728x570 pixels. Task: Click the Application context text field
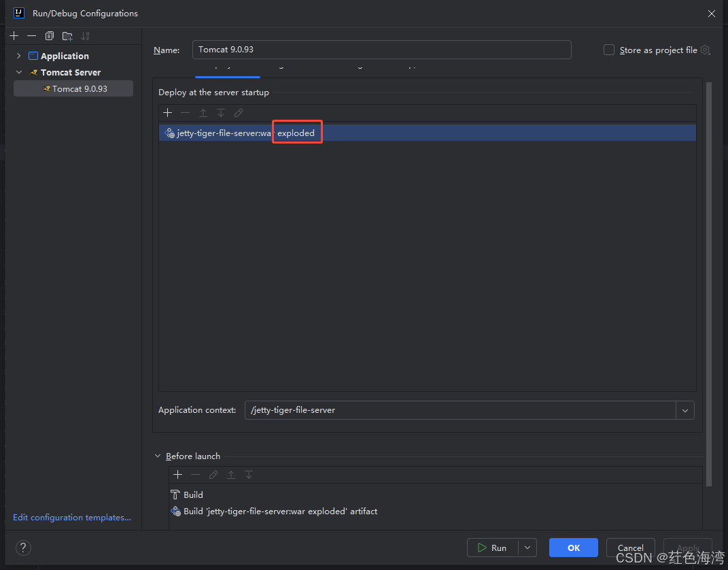tap(460, 410)
